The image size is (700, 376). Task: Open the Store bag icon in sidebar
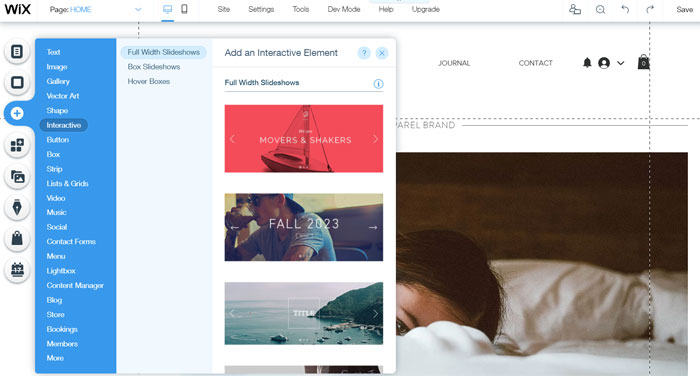pyautogui.click(x=17, y=238)
